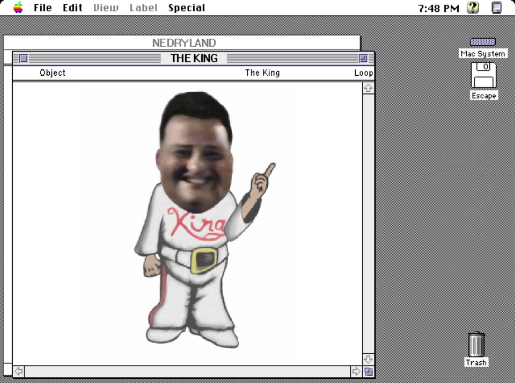Click the right scroll arrow
This screenshot has height=383, width=515.
click(x=356, y=371)
